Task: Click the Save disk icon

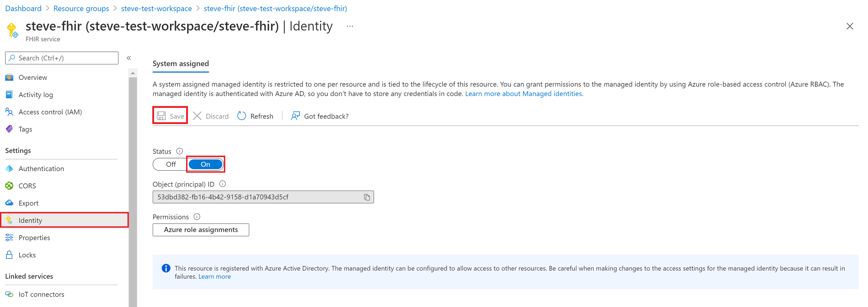Action: click(161, 116)
